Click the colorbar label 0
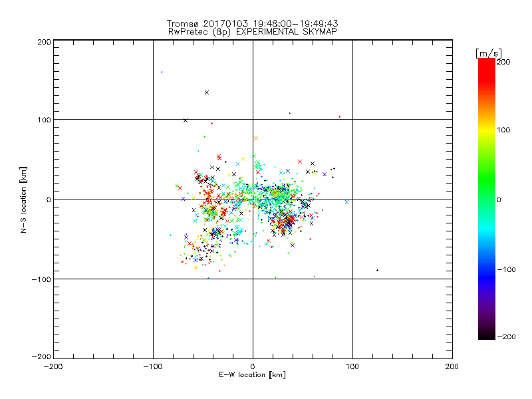The height and width of the screenshot is (399, 532). pyautogui.click(x=499, y=200)
